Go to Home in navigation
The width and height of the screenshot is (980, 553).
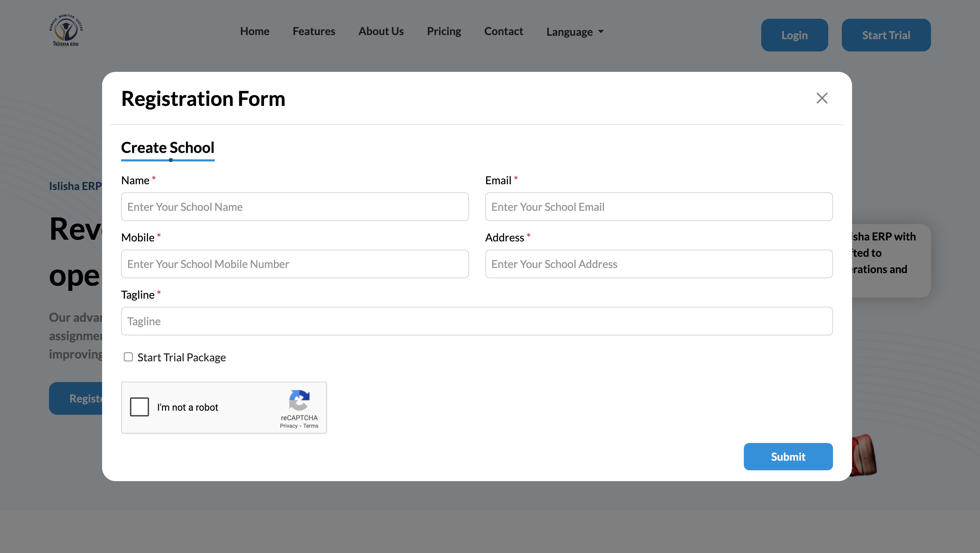(255, 31)
